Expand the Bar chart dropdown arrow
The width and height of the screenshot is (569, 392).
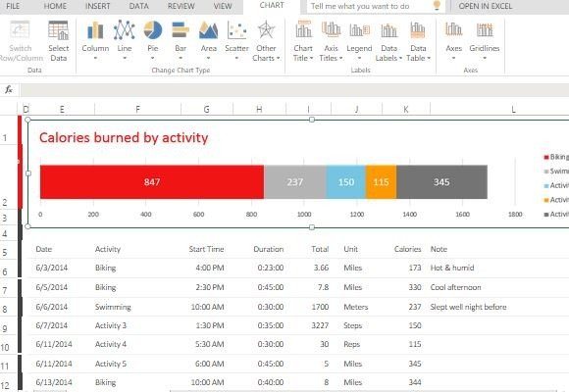[x=181, y=58]
